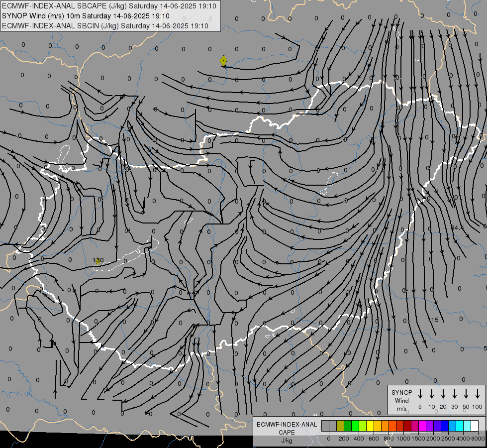Click the 130 value near the lake

pyautogui.click(x=98, y=260)
